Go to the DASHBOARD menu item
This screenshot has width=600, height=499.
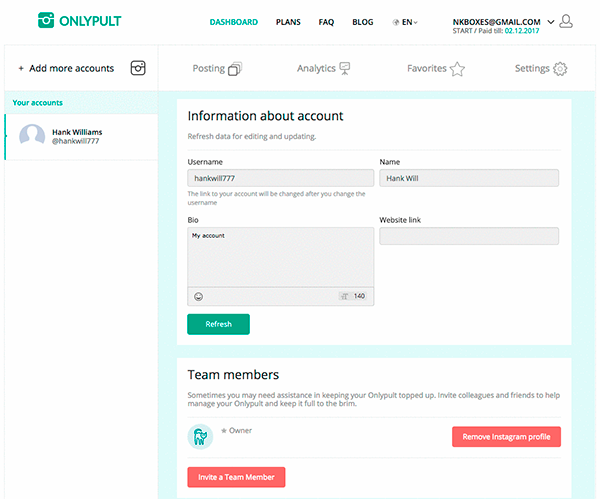point(234,22)
